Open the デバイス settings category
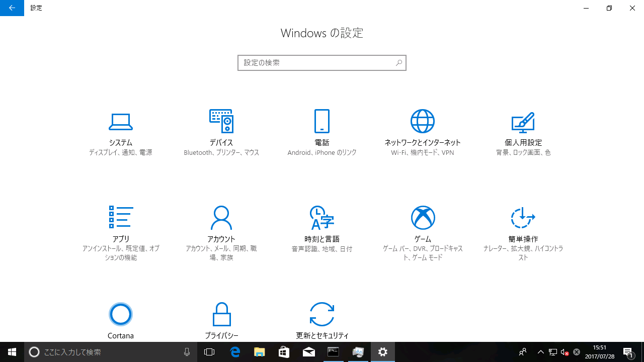 coord(221,133)
